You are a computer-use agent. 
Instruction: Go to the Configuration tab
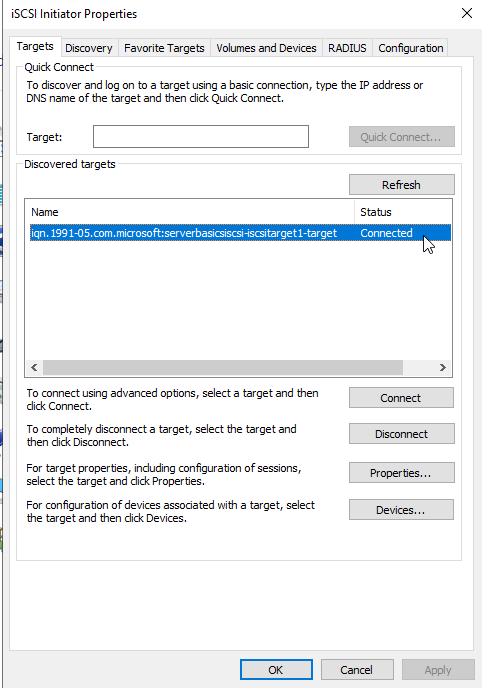pos(411,48)
